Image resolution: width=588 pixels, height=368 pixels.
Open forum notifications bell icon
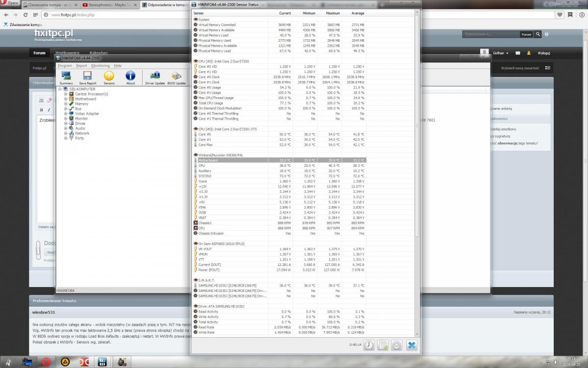coord(529,53)
